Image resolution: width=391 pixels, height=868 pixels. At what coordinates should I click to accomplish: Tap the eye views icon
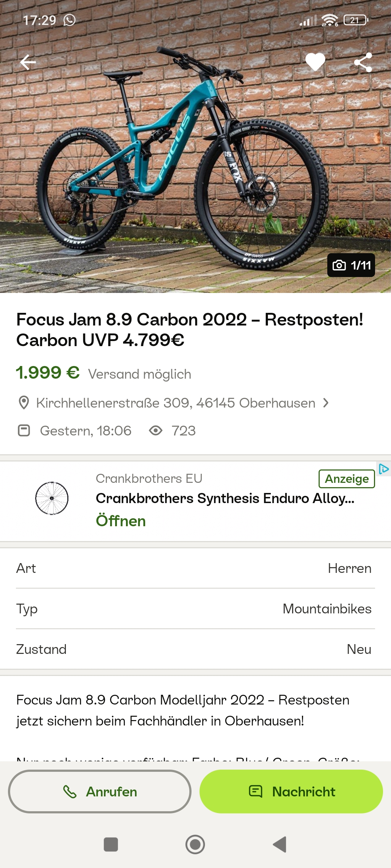[x=156, y=431]
